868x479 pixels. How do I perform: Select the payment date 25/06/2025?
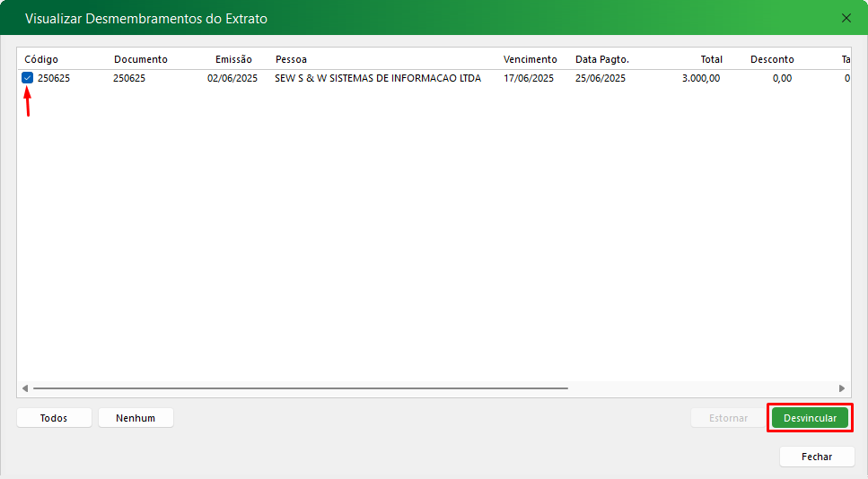[601, 78]
